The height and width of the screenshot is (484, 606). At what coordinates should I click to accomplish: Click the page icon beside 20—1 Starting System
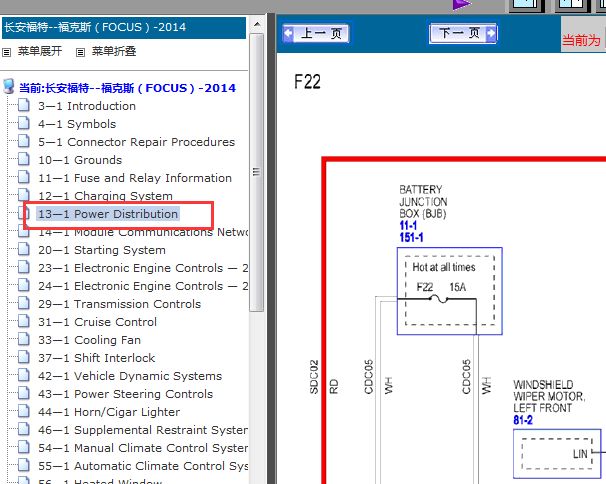[x=24, y=249]
